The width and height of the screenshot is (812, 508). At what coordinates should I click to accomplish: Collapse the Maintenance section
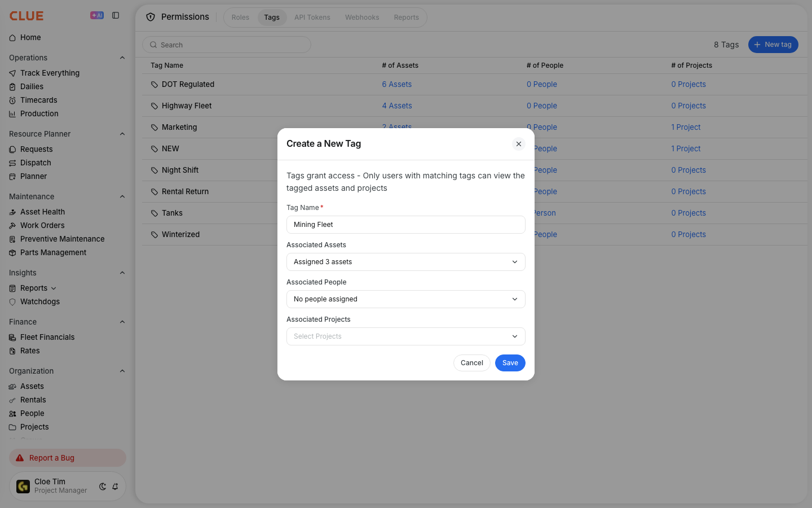pyautogui.click(x=122, y=196)
